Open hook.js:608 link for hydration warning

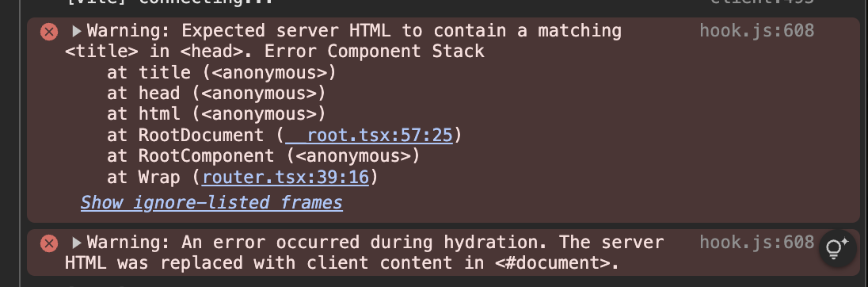[x=757, y=242]
